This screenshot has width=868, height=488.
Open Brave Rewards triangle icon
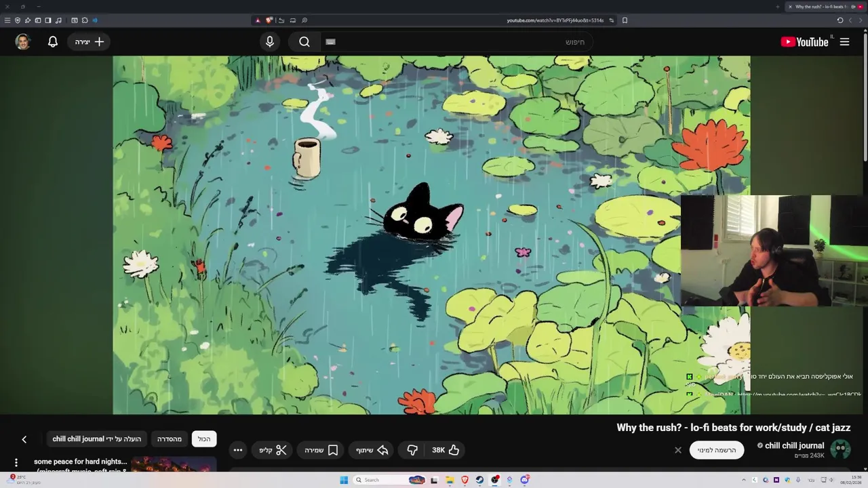(x=258, y=20)
